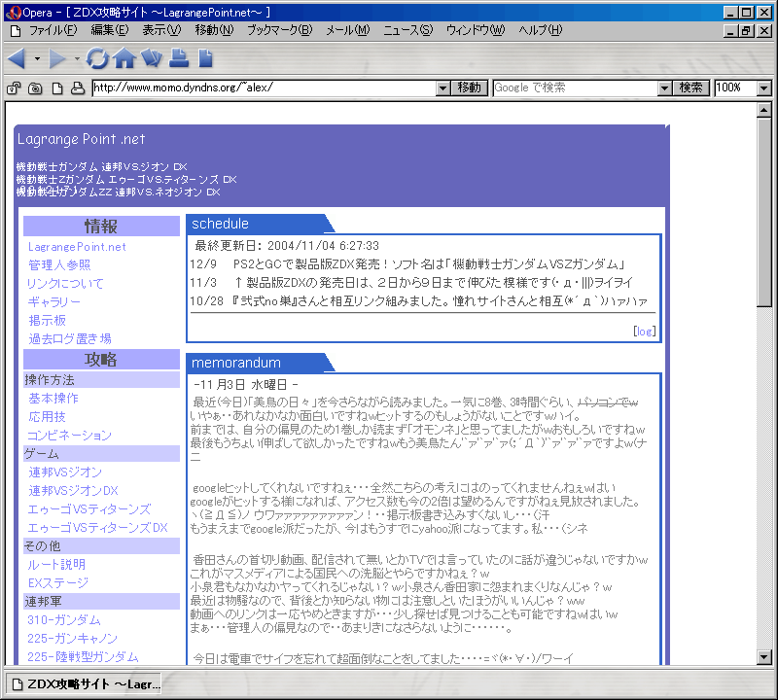Open the 225-陸戦型ガンダム link
Viewport: 778px width, 700px height.
83,657
